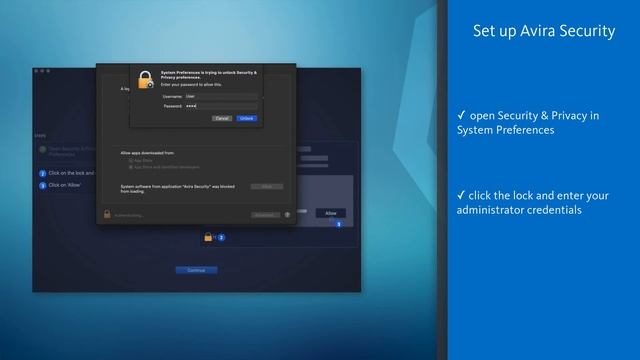The height and width of the screenshot is (360, 640).
Task: Click the 'Set up Avira Security' heading
Action: [544, 31]
